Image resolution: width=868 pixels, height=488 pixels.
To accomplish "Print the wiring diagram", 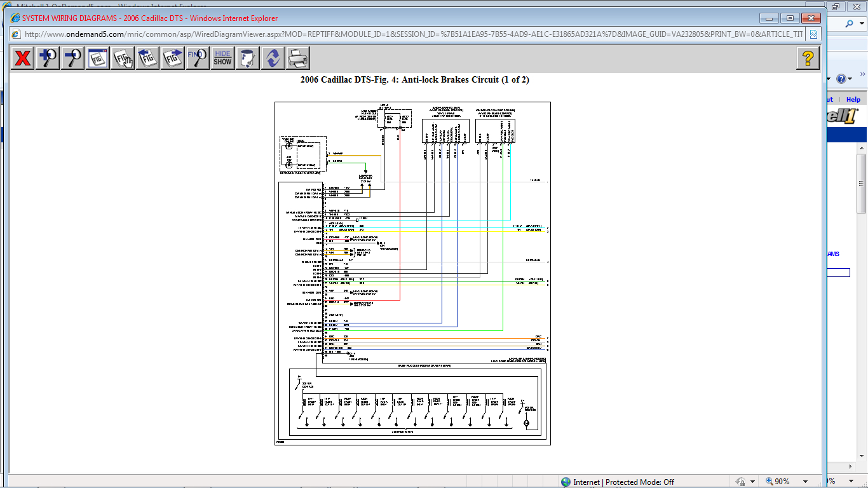I will click(x=298, y=58).
